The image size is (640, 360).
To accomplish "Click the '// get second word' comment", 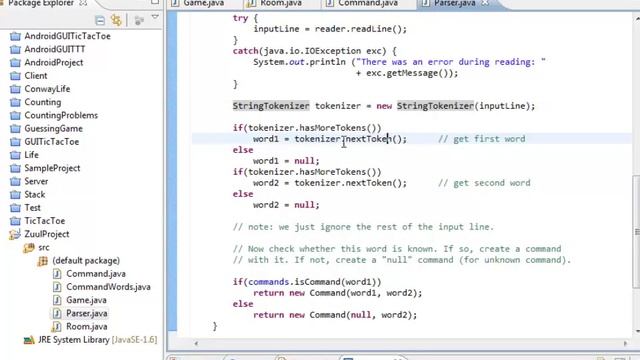I will click(x=484, y=183).
